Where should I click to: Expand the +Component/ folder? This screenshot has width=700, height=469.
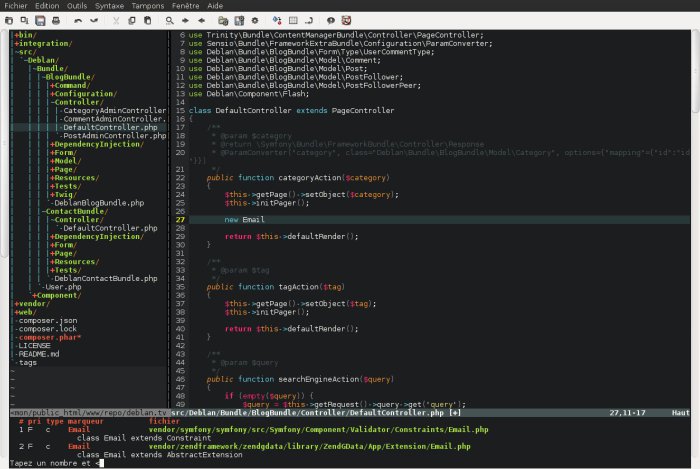pos(56,295)
